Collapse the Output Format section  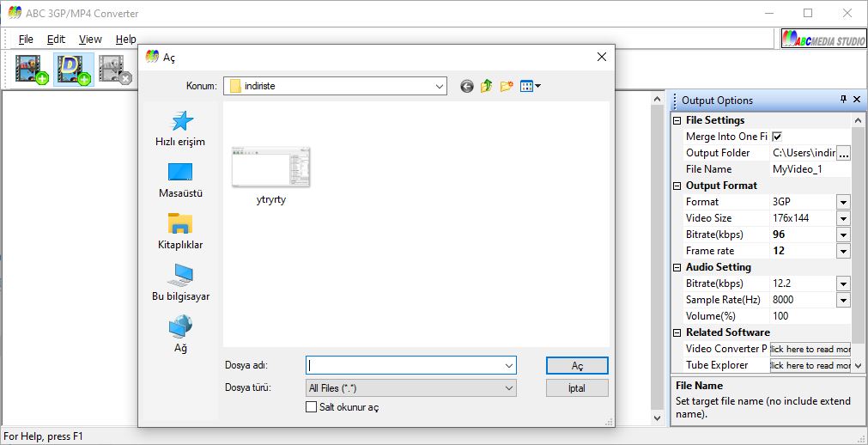(677, 186)
